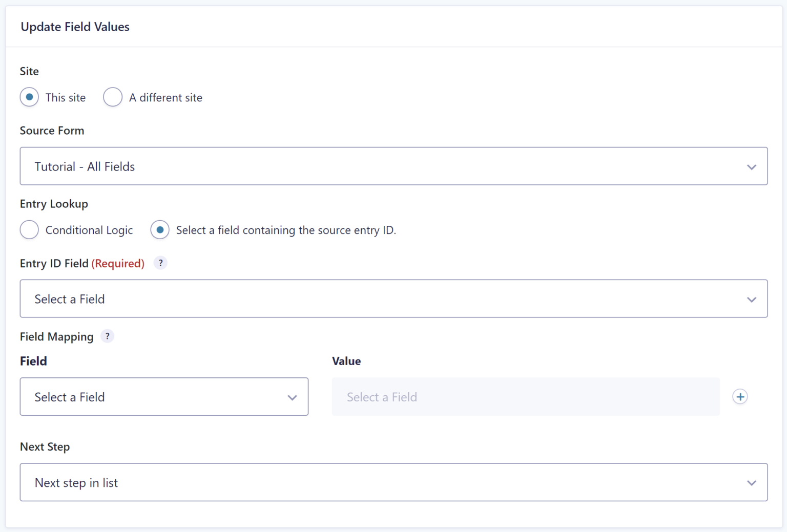This screenshot has height=532, width=787.
Task: Select the source entry ID field radio
Action: (160, 230)
